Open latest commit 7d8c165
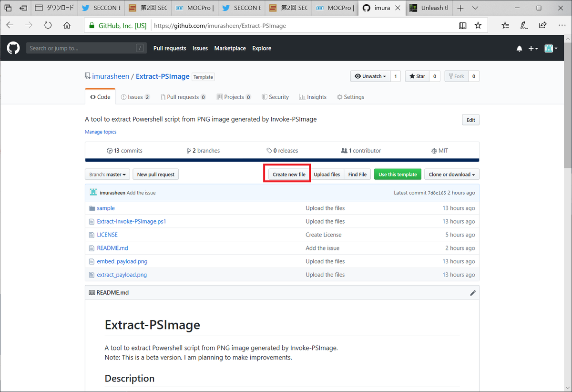 pyautogui.click(x=436, y=193)
